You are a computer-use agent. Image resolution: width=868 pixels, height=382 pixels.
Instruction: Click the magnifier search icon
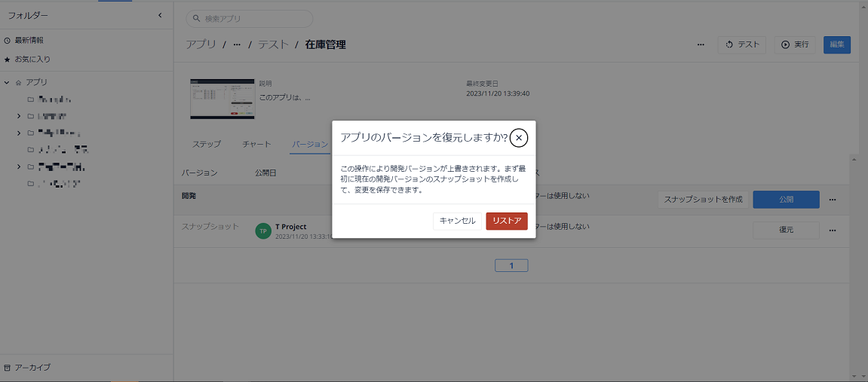(x=196, y=18)
